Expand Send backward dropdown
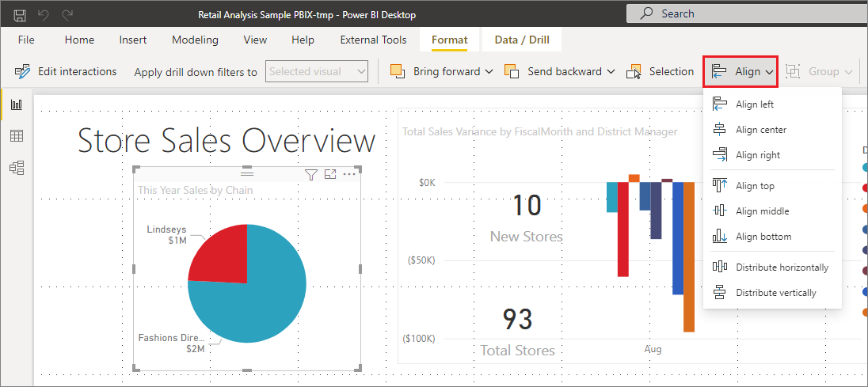 [560, 72]
